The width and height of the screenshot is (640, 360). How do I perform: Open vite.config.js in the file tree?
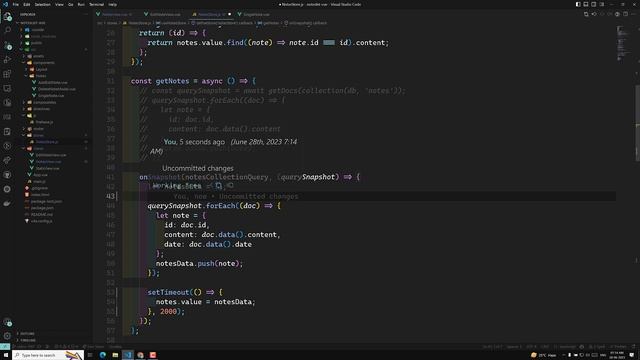point(42,221)
